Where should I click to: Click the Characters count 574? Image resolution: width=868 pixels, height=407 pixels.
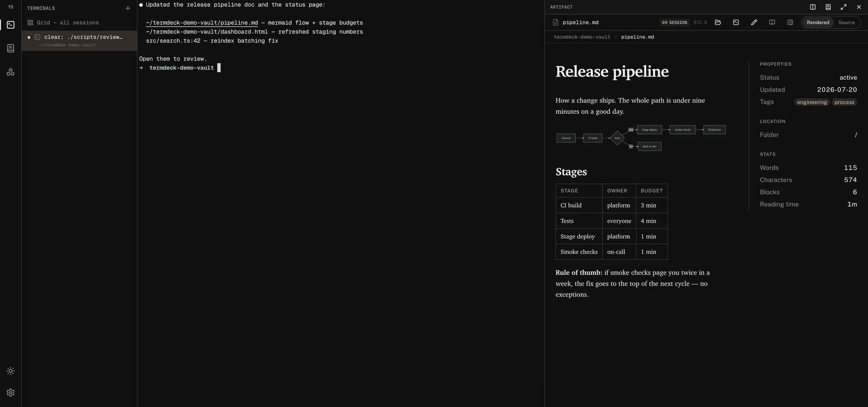[x=851, y=180]
